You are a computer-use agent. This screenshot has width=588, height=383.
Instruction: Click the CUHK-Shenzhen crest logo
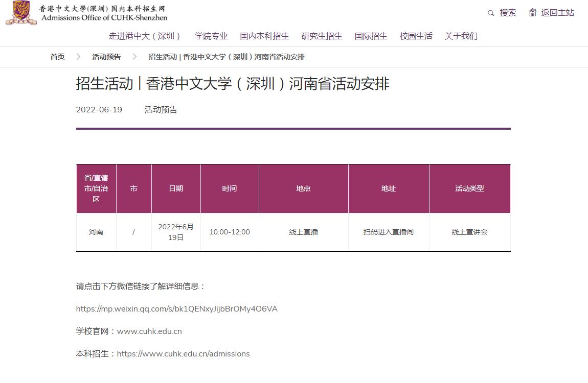tap(21, 13)
